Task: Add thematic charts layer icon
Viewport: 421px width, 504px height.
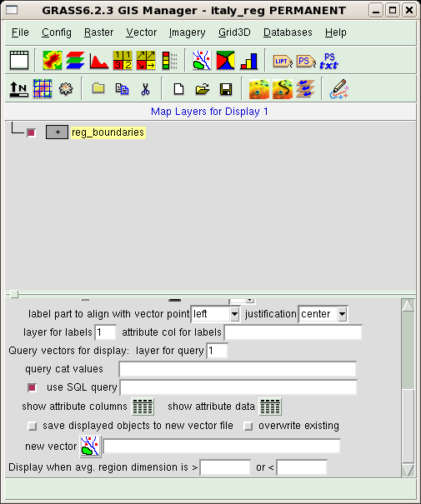Action: point(249,60)
